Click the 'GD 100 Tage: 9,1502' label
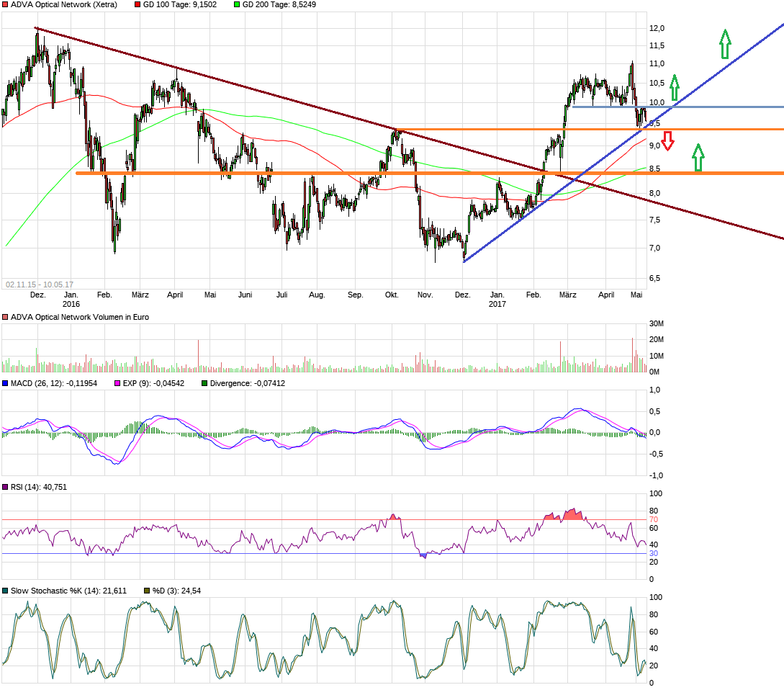The height and width of the screenshot is (690, 784). point(180,4)
